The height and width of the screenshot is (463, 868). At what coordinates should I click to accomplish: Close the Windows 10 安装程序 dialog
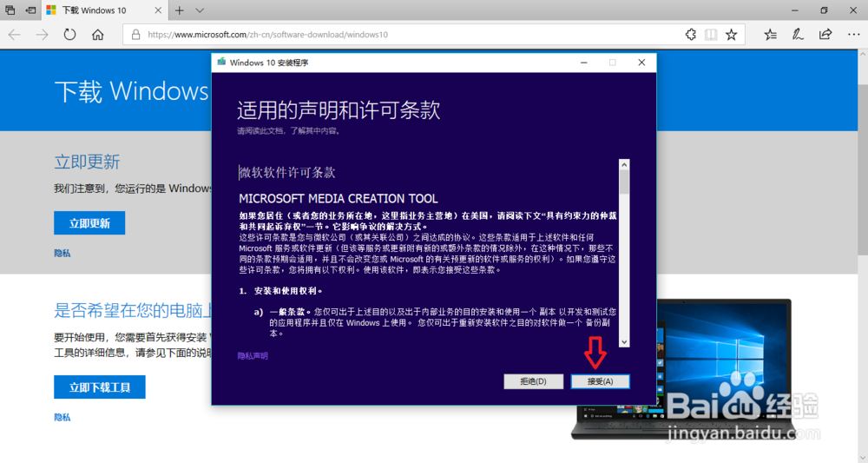(x=641, y=62)
